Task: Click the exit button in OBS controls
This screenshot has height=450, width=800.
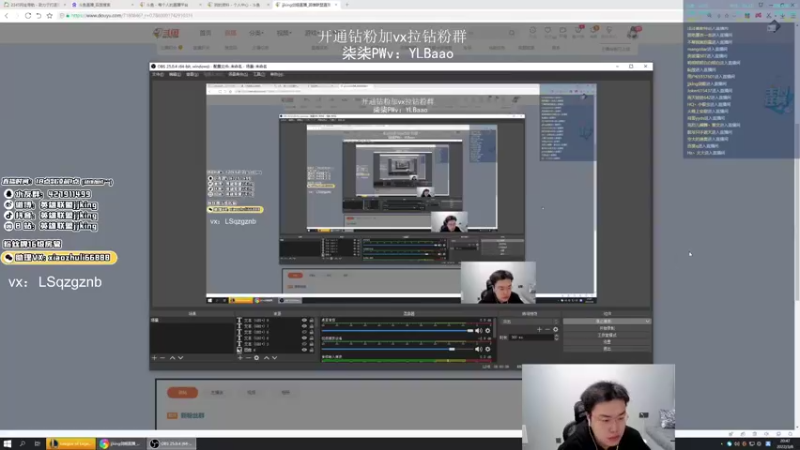Action: [607, 348]
